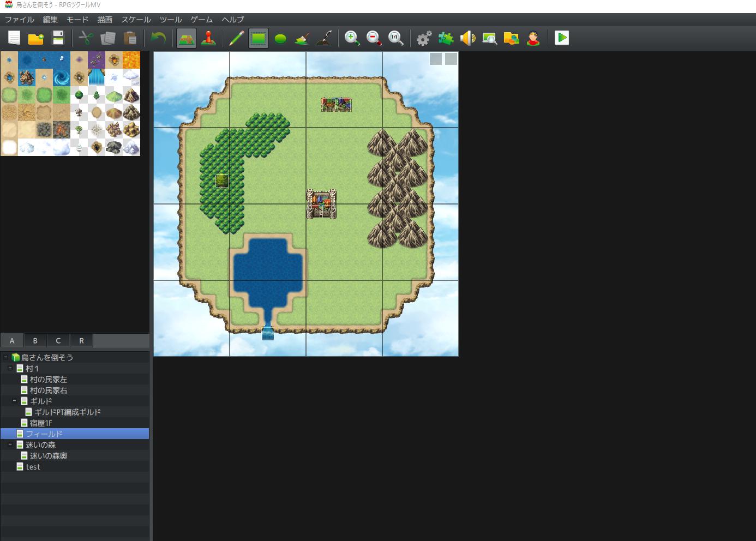Open the ゲーム menu
This screenshot has height=541, width=756.
202,20
